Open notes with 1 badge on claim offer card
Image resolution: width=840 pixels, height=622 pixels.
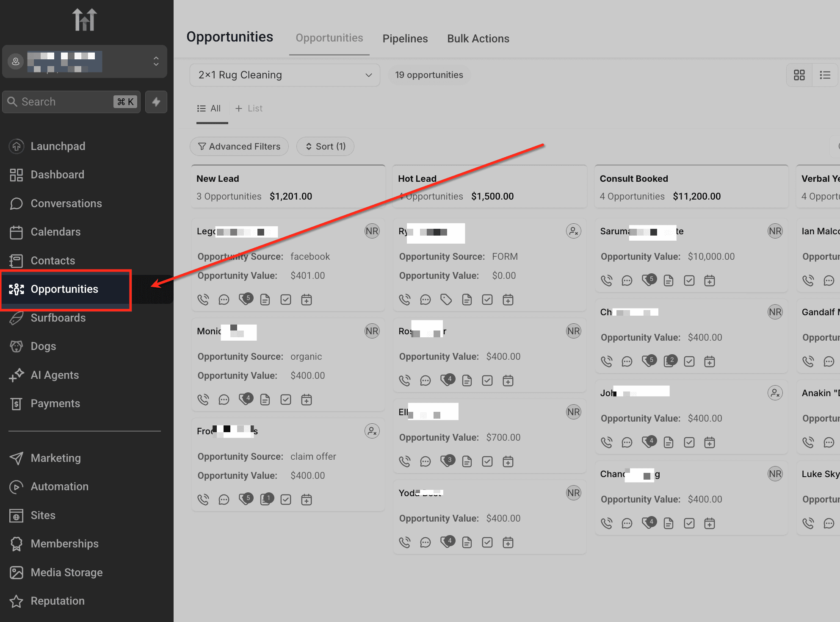[267, 499]
